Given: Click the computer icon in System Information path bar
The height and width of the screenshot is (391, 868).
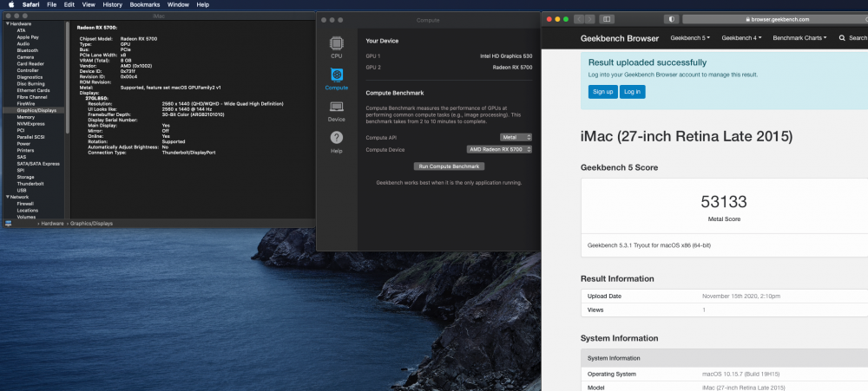Looking at the screenshot, I should click(9, 224).
